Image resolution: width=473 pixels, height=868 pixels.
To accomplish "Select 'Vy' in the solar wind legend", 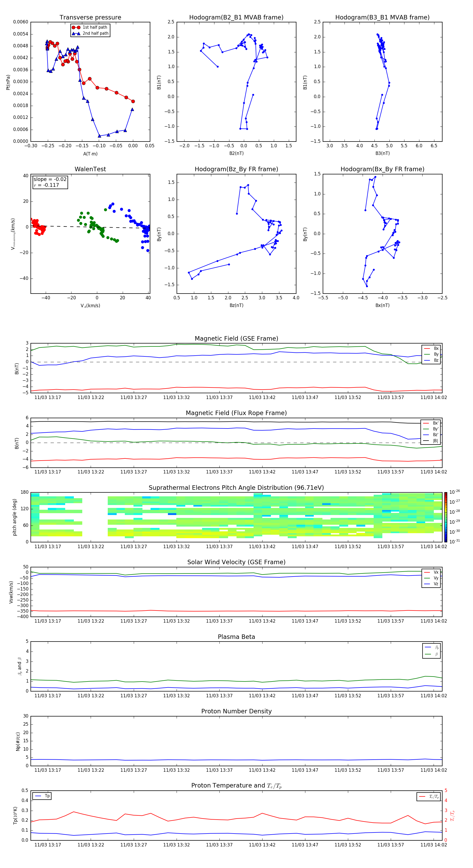I will pos(431,578).
